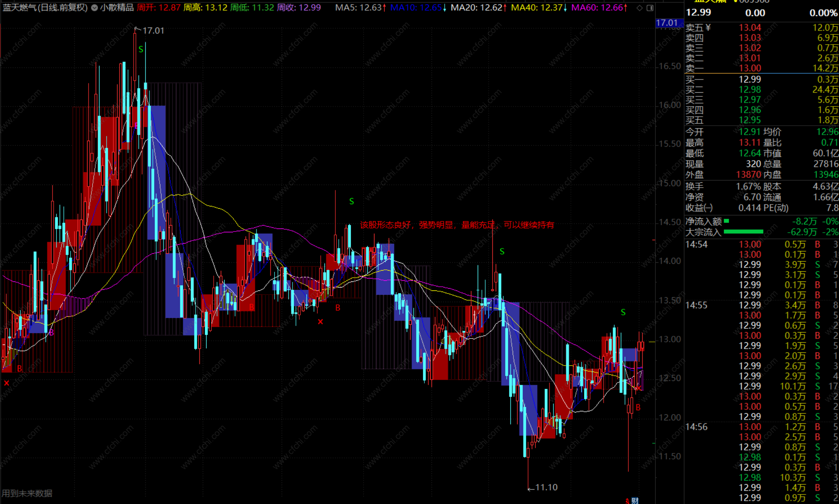Toggle the side panel icon next to diamond

(x=650, y=8)
